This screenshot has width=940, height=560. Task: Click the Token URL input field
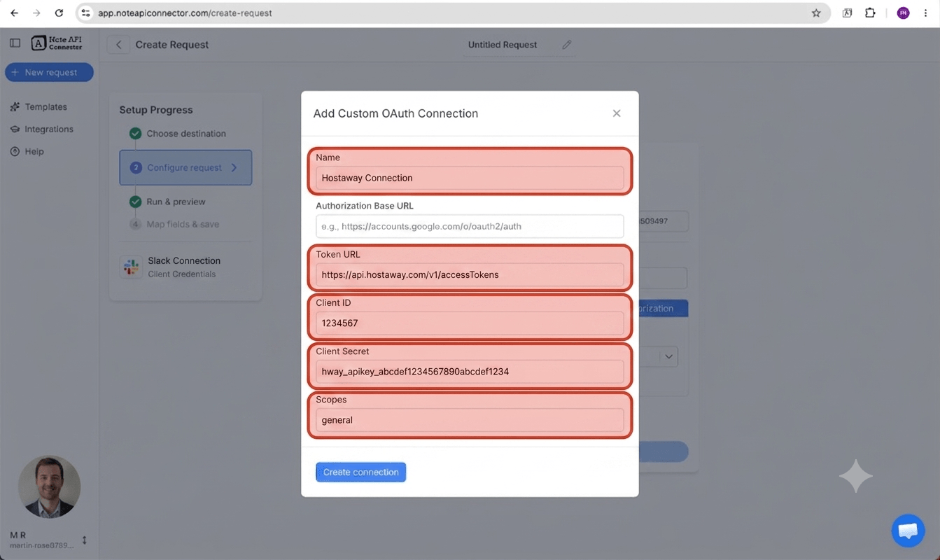tap(470, 274)
